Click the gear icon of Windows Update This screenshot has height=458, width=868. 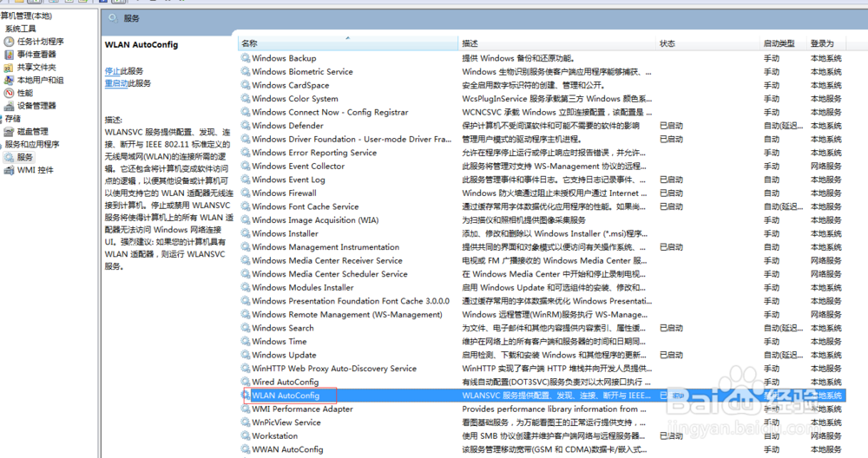pyautogui.click(x=246, y=355)
